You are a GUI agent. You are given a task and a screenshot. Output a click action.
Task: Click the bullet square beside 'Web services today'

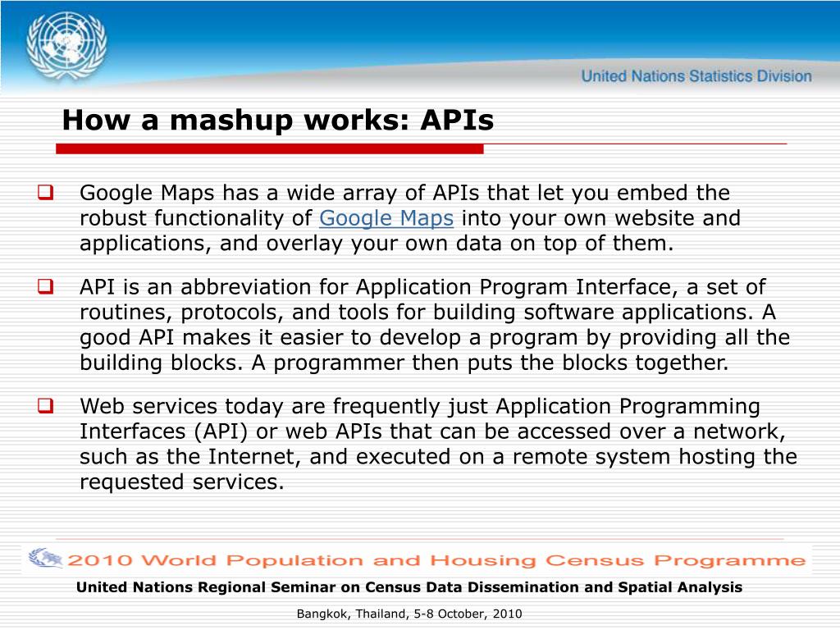pyautogui.click(x=46, y=405)
